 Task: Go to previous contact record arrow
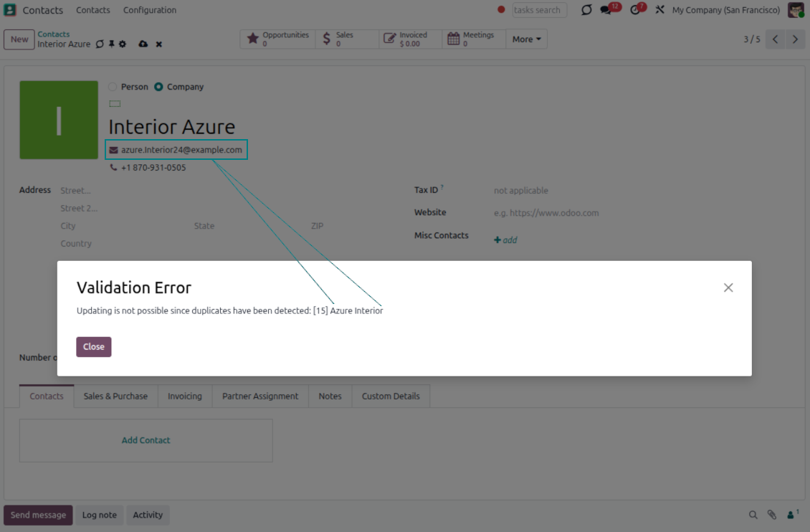click(x=775, y=39)
